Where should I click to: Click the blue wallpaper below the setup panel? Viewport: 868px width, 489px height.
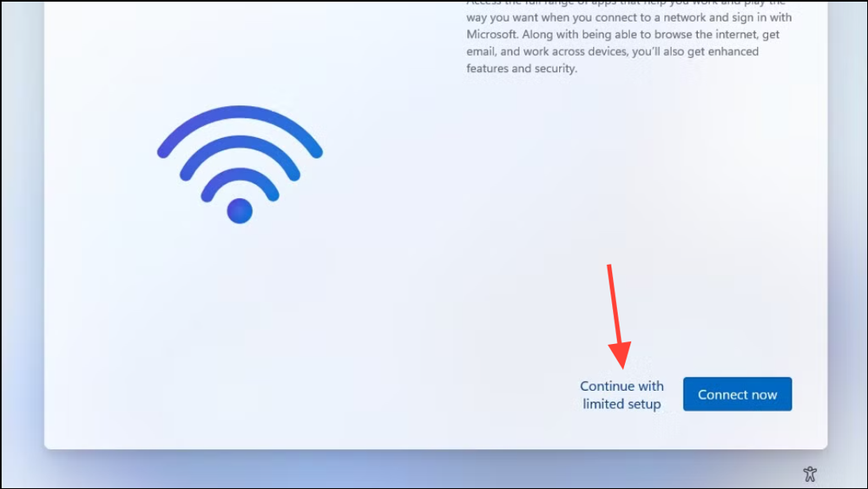pos(431,470)
